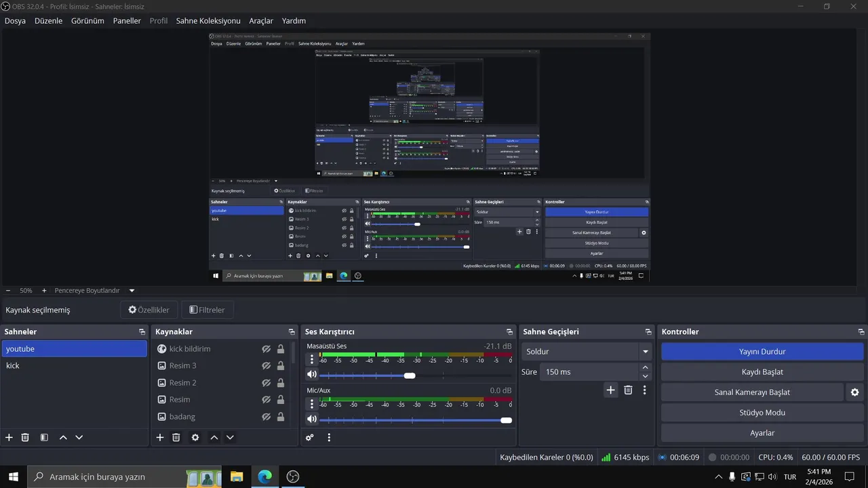
Task: Open scene filters icon in Sahneler panel
Action: (x=44, y=438)
